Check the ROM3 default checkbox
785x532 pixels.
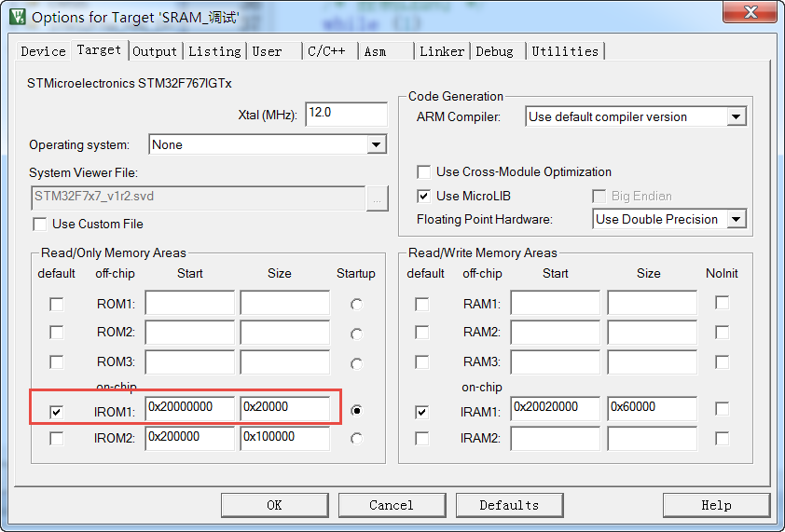57,361
